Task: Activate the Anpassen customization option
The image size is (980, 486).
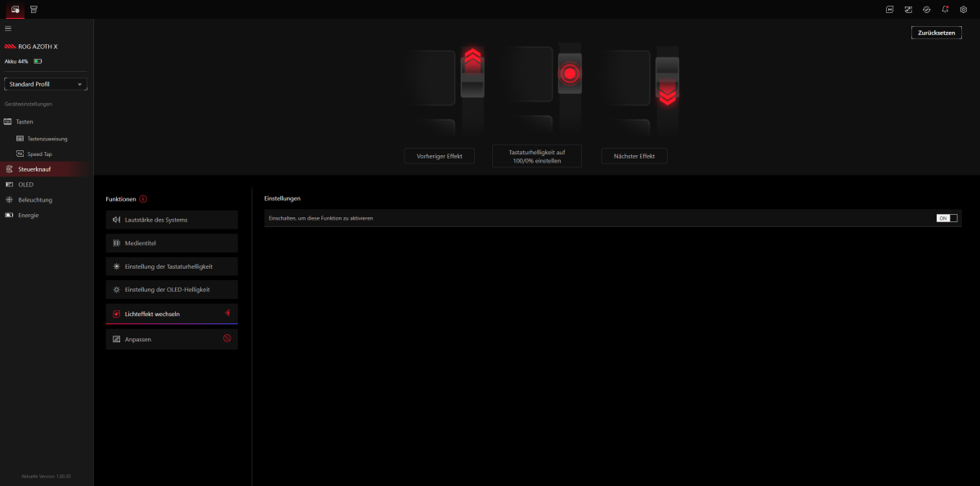Action: pos(171,338)
